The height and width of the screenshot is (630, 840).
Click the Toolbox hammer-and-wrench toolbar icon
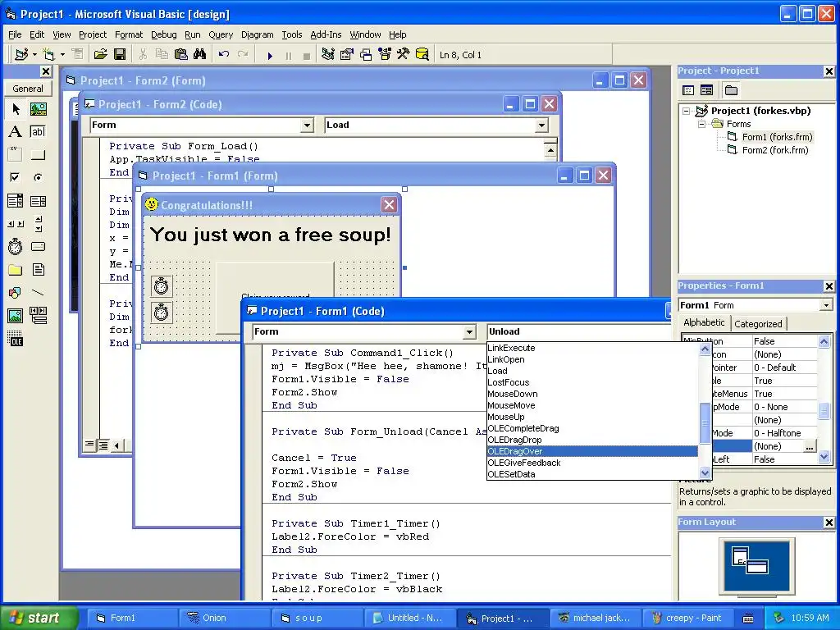[403, 54]
